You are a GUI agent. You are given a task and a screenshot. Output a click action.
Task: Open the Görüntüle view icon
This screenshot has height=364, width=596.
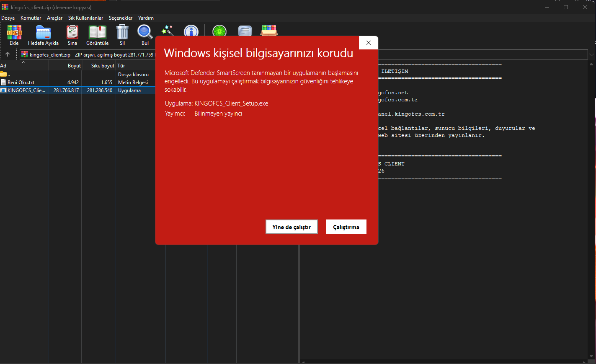(97, 32)
